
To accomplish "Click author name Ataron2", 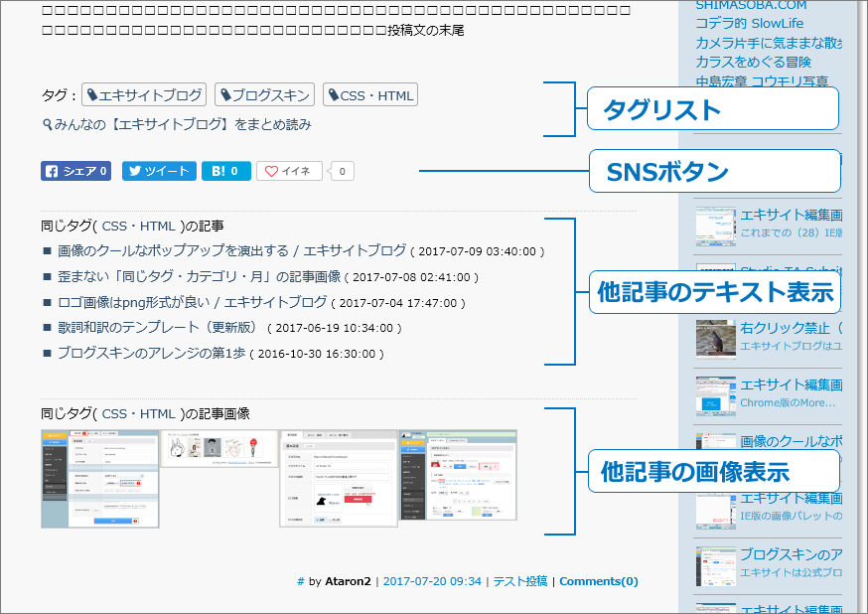I will pos(348,581).
